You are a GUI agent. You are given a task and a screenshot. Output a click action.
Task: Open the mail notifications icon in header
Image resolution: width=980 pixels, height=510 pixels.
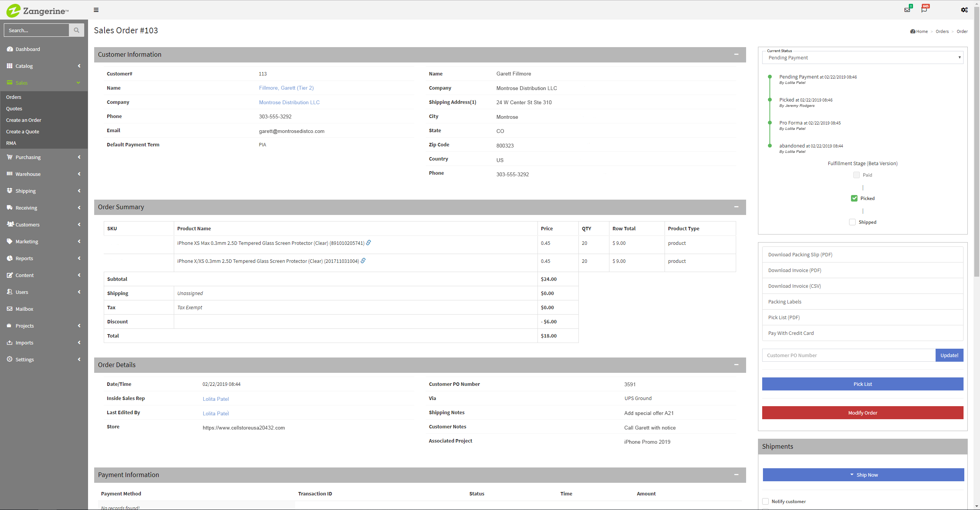(x=907, y=10)
